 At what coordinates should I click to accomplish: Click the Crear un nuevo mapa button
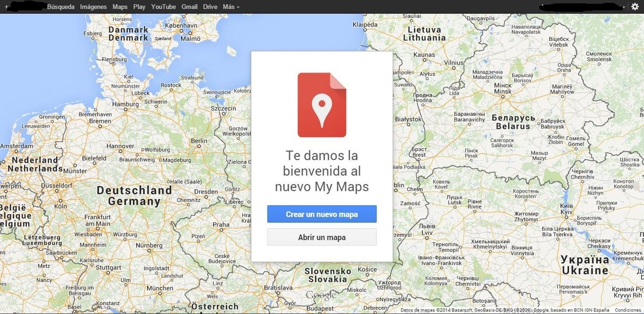321,214
